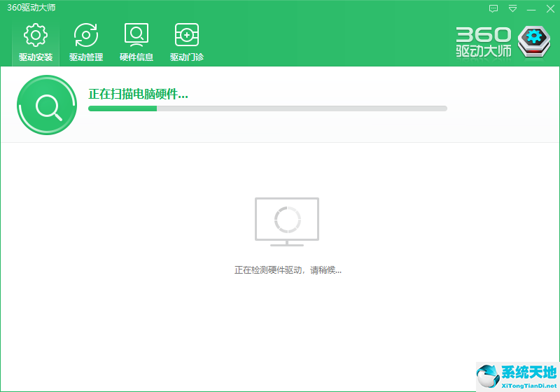560x392 pixels.
Task: Click the hardware scan progress bar
Action: (x=267, y=108)
